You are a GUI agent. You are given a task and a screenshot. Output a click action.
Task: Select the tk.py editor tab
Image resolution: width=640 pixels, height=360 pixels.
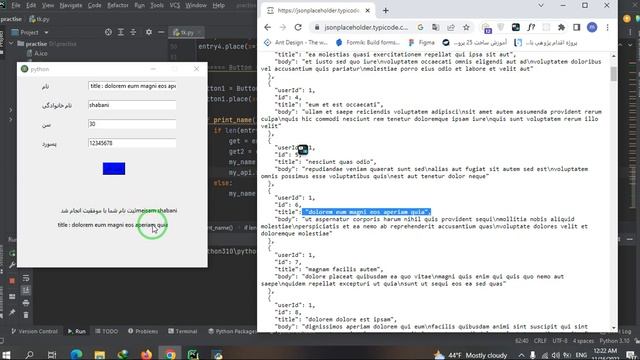click(x=187, y=32)
